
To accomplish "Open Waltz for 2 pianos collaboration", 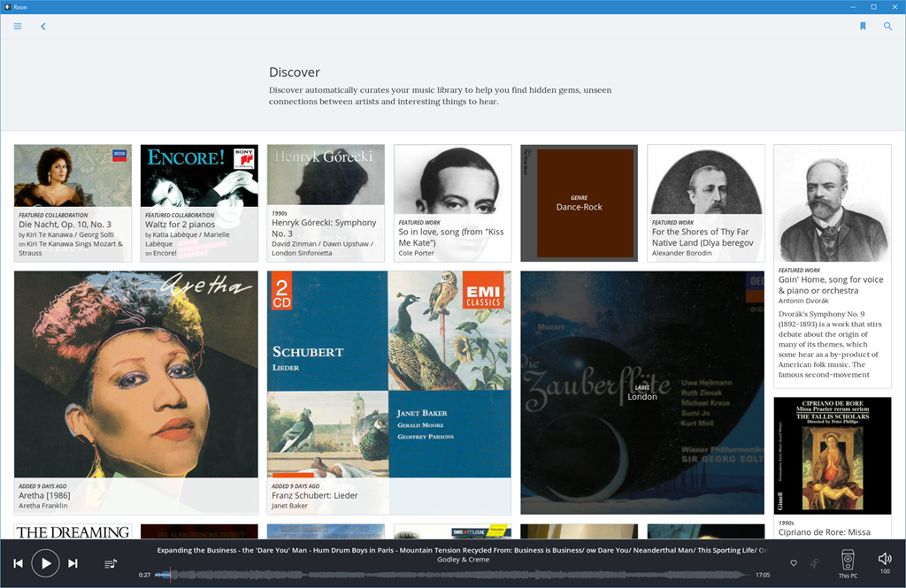I will (199, 203).
